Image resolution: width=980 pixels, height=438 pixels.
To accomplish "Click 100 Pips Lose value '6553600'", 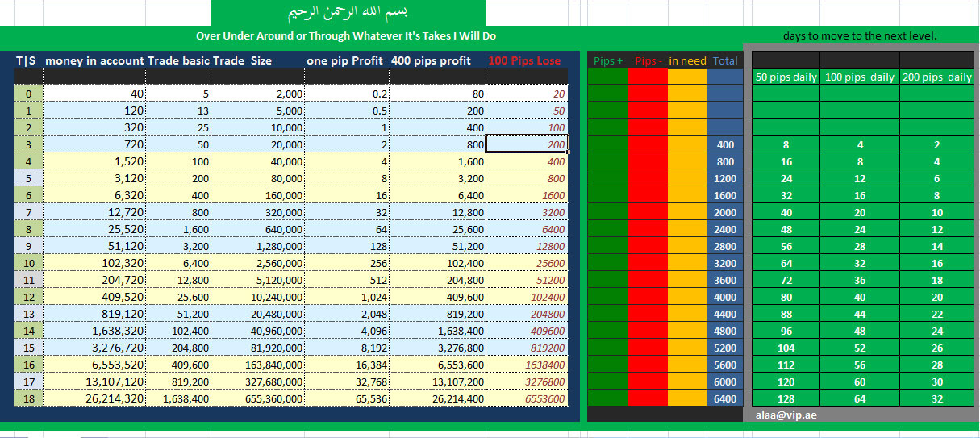I will [528, 398].
